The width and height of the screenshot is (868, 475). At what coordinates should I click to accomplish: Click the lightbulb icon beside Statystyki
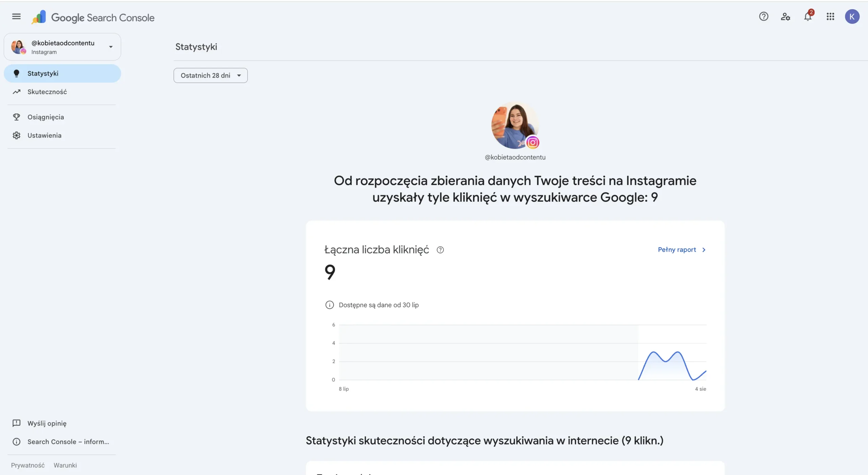(x=16, y=74)
